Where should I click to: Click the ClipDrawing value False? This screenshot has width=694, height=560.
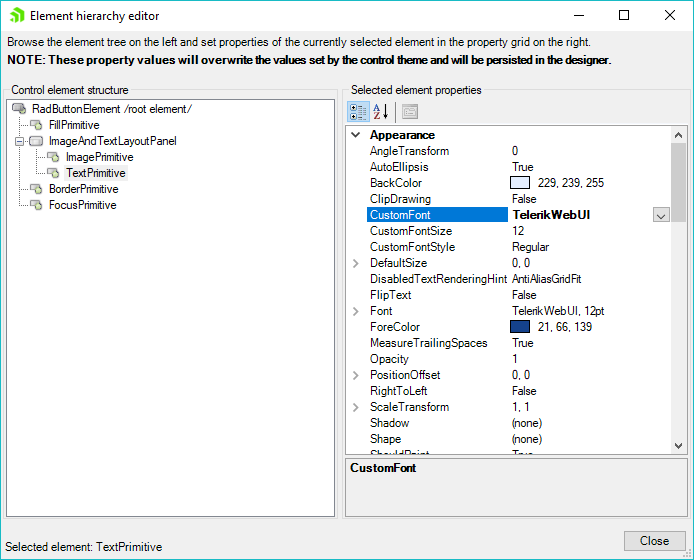tap(524, 199)
